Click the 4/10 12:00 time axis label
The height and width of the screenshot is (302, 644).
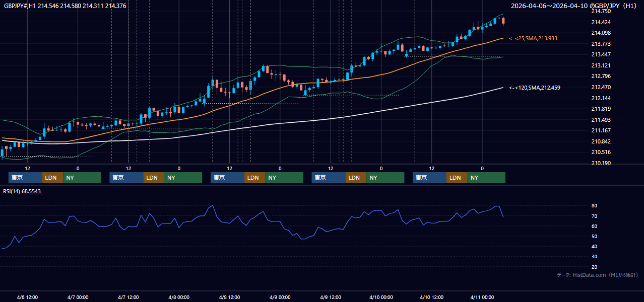point(432,297)
